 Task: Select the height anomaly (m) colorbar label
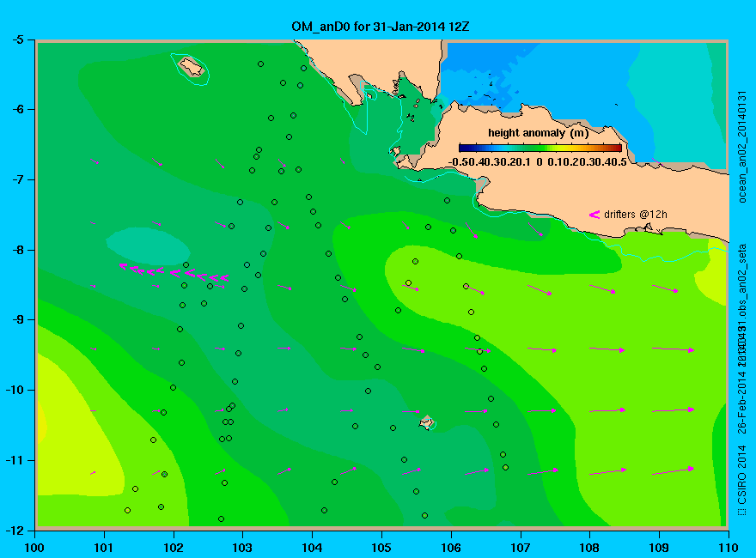(538, 133)
